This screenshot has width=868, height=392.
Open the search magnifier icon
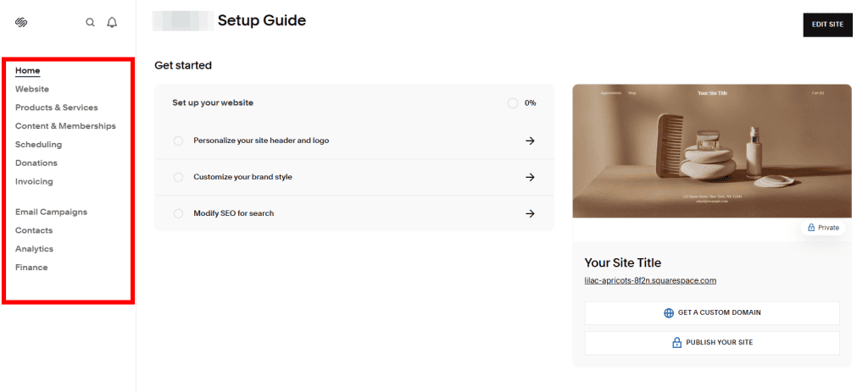90,23
